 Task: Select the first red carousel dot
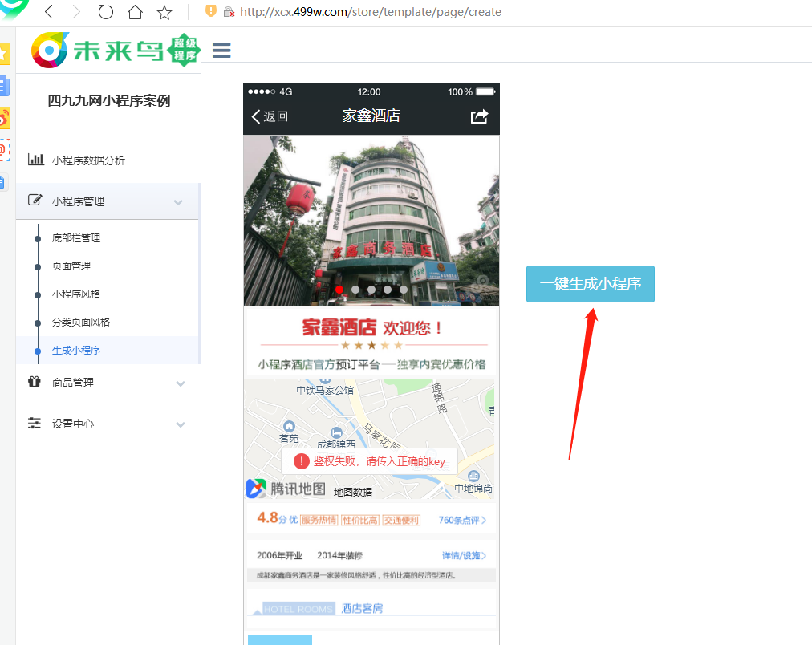339,290
